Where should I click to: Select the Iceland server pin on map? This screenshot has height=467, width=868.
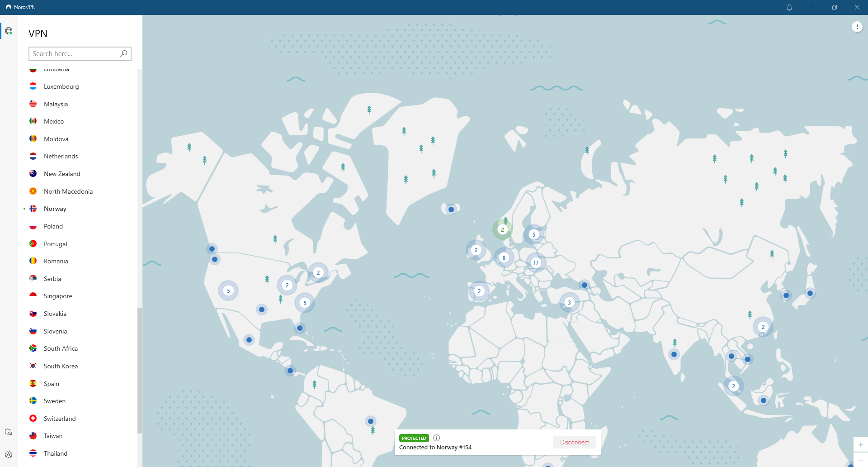point(451,210)
